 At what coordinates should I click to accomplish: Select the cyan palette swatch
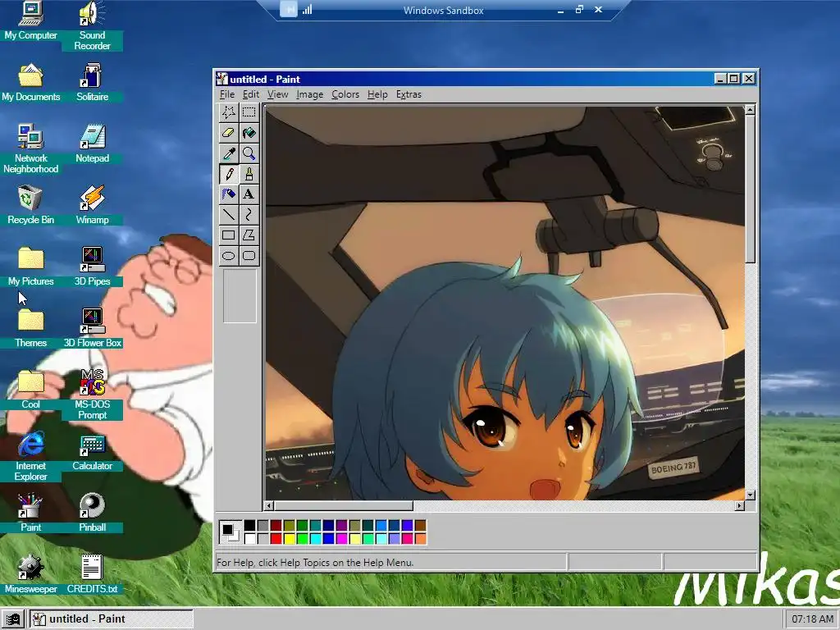pos(316,538)
